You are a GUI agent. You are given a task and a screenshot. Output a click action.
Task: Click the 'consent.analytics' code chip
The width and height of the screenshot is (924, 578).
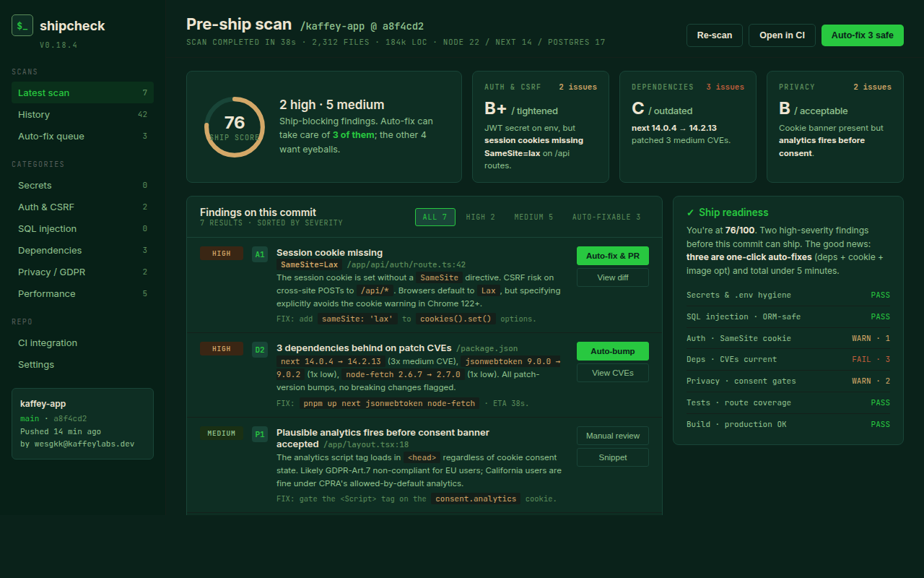coord(476,499)
